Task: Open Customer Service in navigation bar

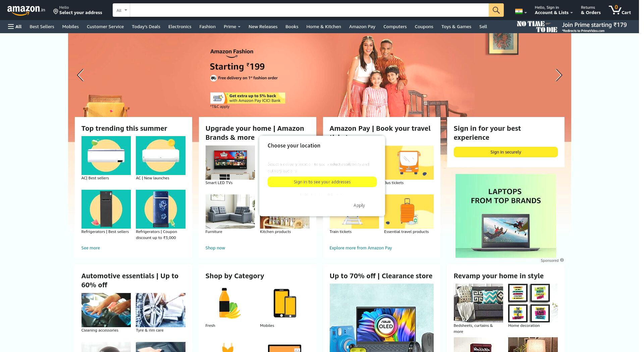Action: click(105, 26)
